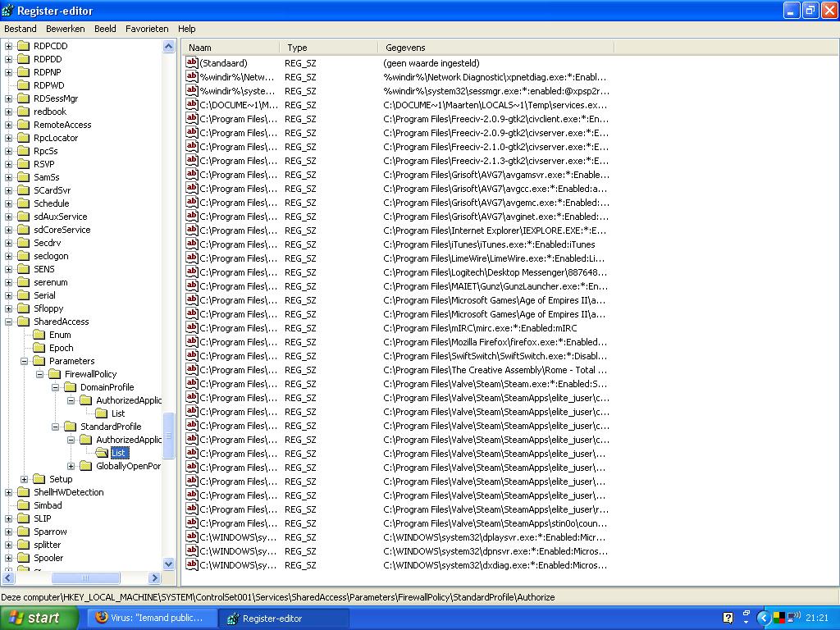Screen dimensions: 840x630
Task: Select the sessmgr.exe data value
Action: (x=496, y=92)
